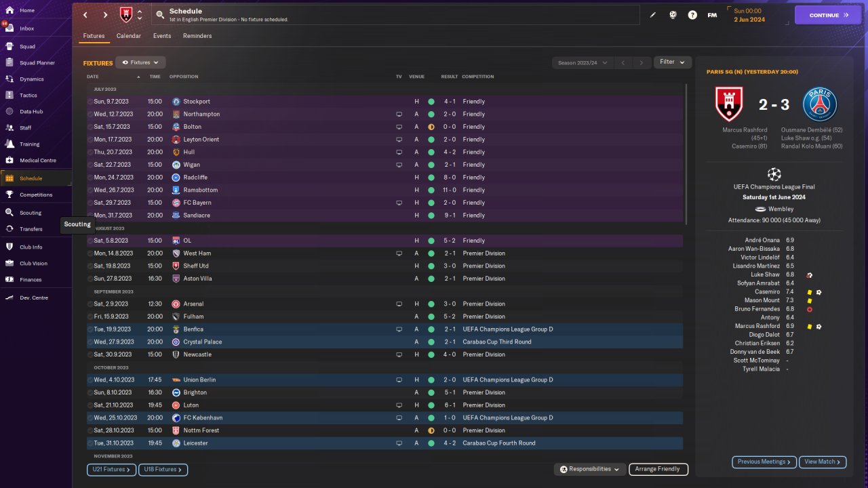Image resolution: width=868 pixels, height=488 pixels.
Task: Open the Responsibilities dropdown
Action: 589,469
